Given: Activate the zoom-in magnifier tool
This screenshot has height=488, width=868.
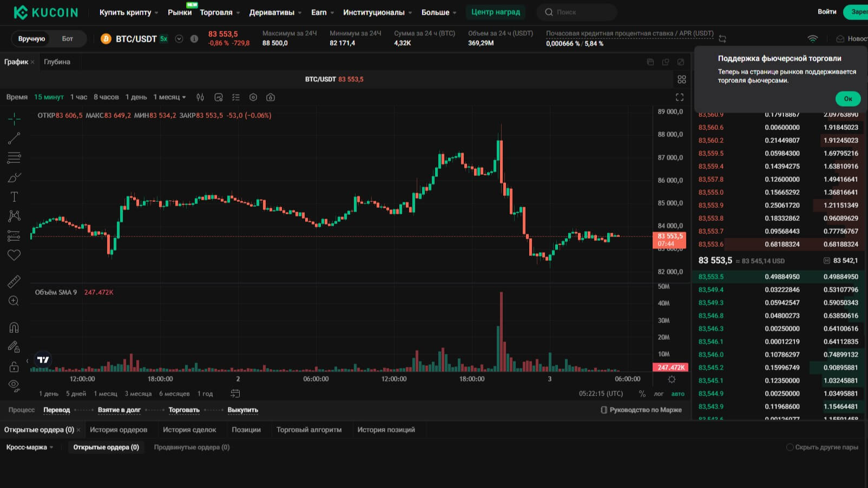Looking at the screenshot, I should click(14, 301).
